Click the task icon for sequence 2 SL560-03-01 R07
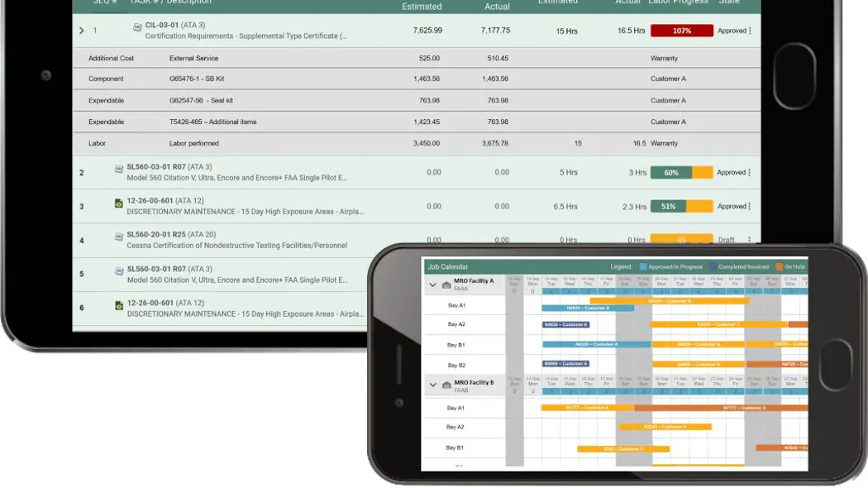This screenshot has height=488, width=868. 118,169
